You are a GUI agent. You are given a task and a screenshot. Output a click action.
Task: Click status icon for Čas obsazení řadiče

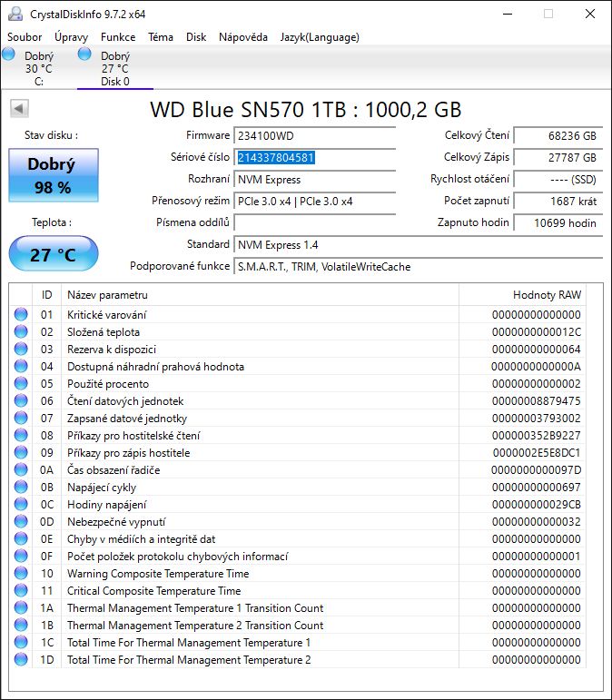21,469
